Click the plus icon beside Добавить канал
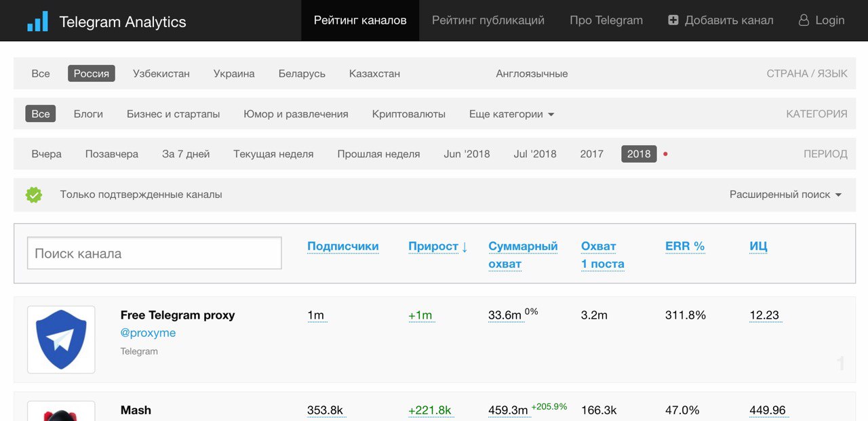 (x=673, y=20)
